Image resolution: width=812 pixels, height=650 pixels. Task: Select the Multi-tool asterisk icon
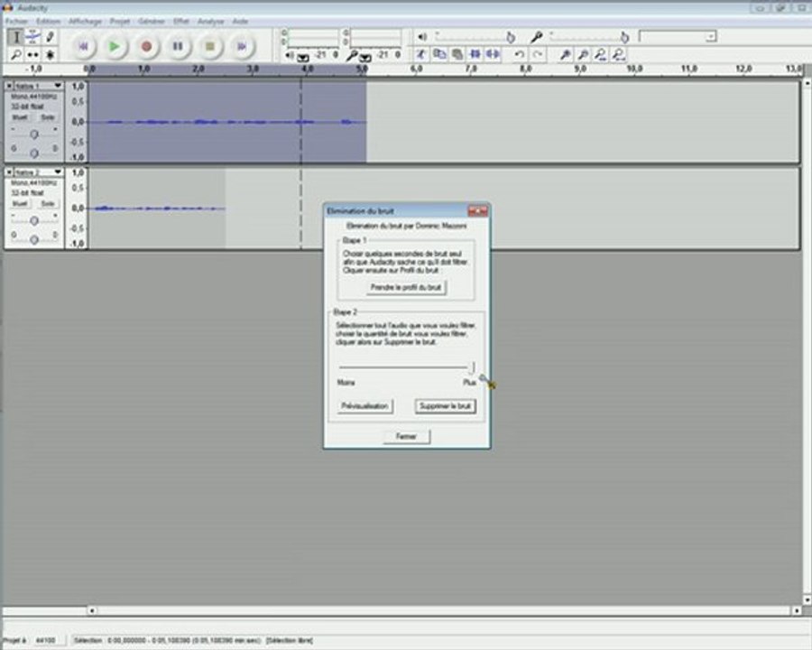(x=50, y=54)
